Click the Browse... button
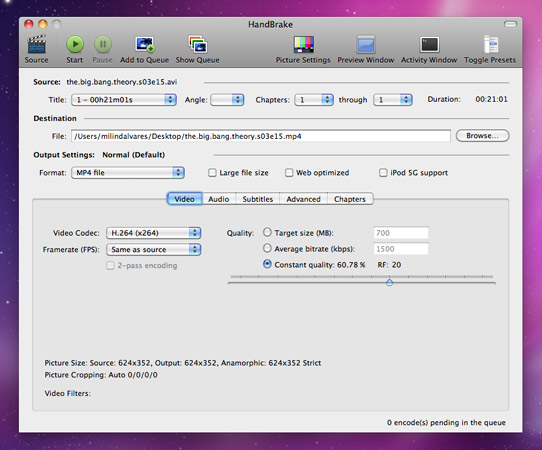542x450 pixels. 483,135
